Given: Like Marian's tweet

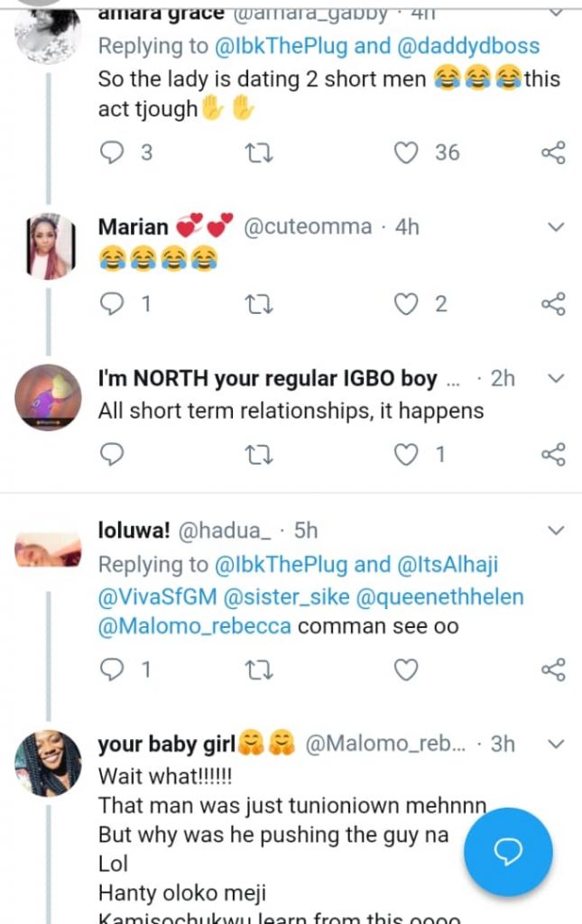Looking at the screenshot, I should [407, 304].
